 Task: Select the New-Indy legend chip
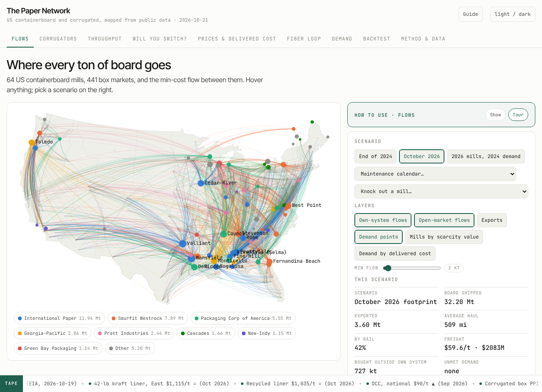267,334
